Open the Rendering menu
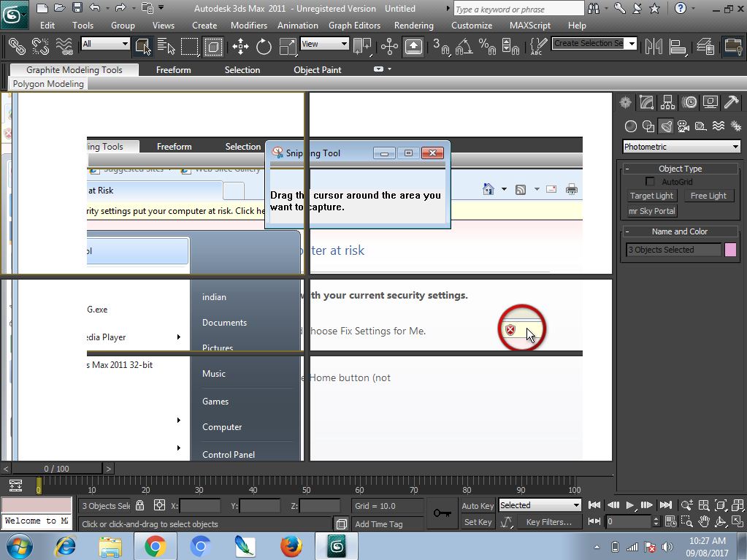Viewport: 747px width, 560px height. pyautogui.click(x=413, y=26)
